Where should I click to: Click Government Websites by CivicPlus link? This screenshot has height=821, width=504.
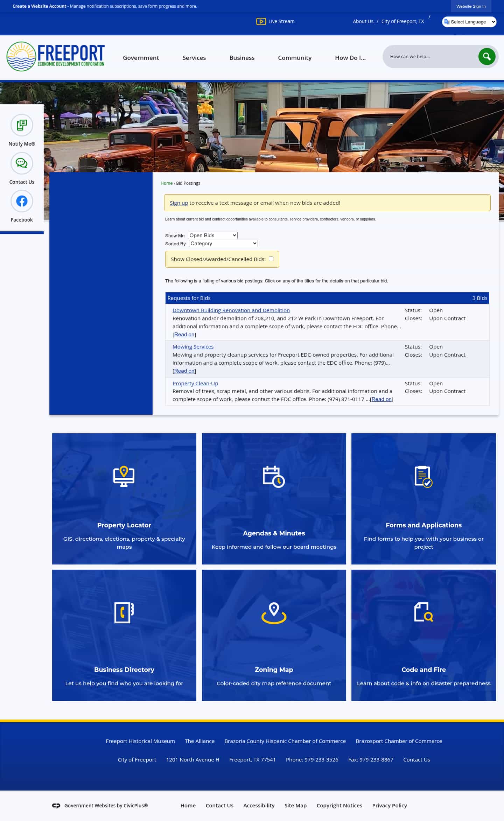coord(106,805)
